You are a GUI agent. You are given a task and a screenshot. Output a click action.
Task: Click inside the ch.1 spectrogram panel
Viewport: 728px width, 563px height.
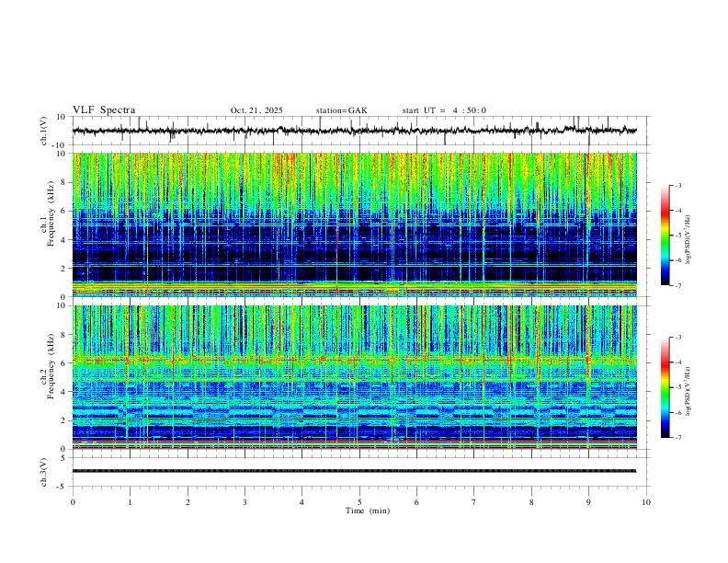click(354, 224)
